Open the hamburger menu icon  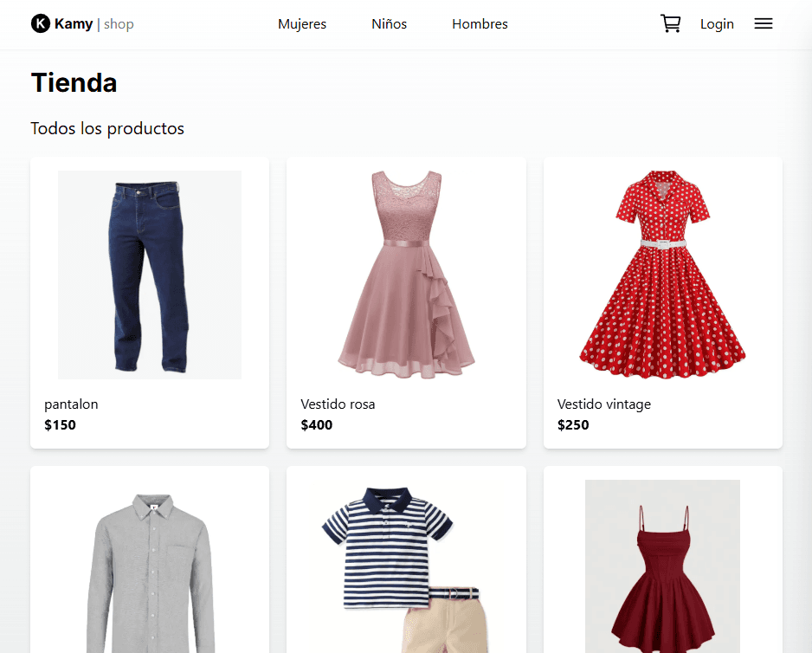[x=763, y=24]
